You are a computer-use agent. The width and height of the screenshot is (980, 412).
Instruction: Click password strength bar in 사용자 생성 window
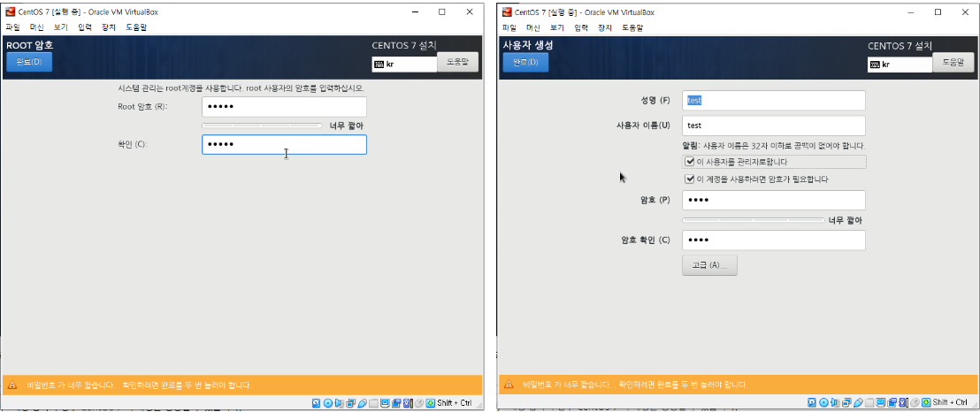(x=753, y=220)
